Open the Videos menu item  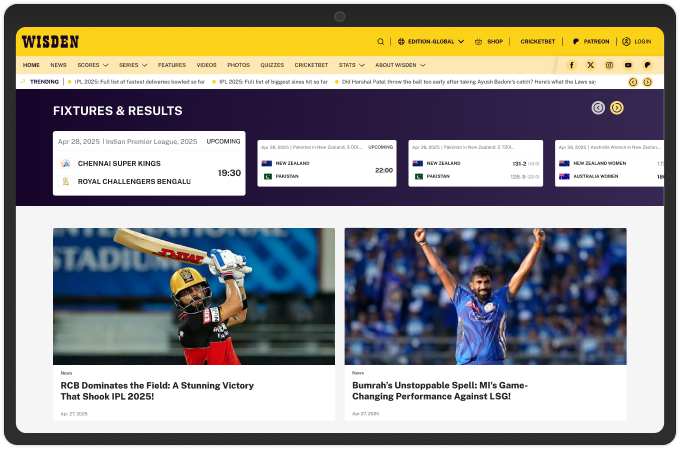tap(206, 65)
